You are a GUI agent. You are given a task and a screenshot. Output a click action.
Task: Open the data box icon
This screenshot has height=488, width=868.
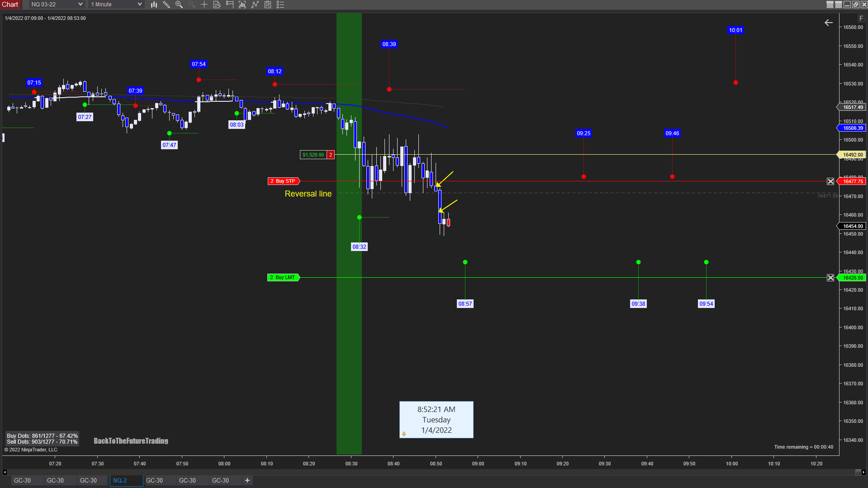pos(217,5)
